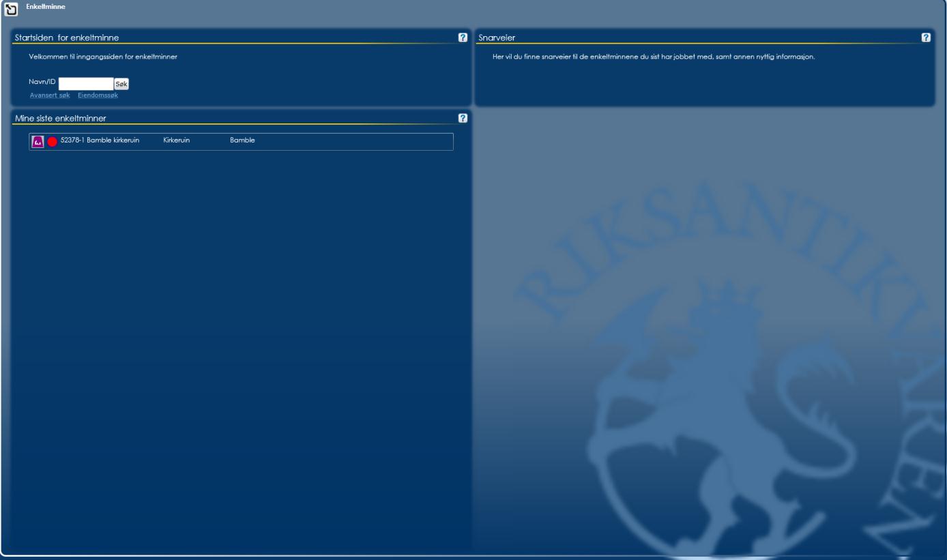Open the 52378-1 Bamble kirkeruin entry
947x560 pixels.
[100, 141]
